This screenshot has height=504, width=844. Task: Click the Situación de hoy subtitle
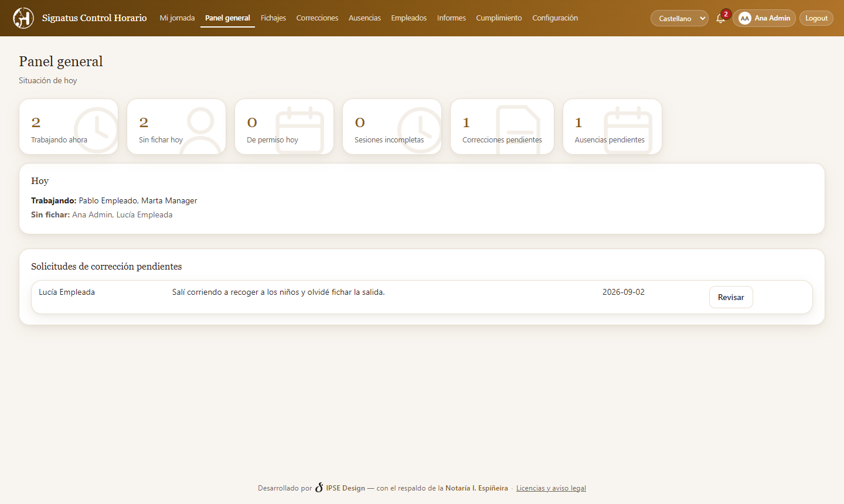pos(48,80)
